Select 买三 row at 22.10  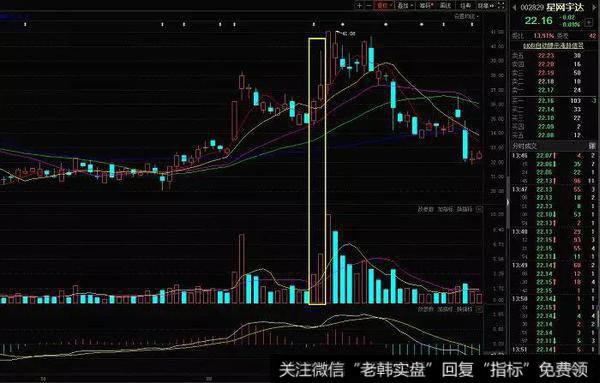(554, 118)
